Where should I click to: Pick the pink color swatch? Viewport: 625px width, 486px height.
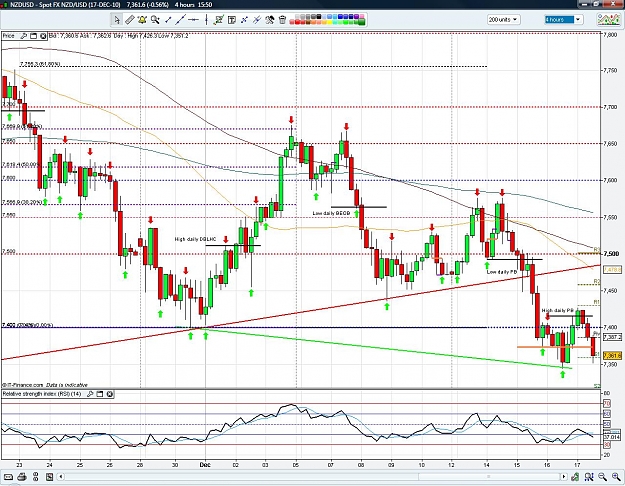pos(362,16)
